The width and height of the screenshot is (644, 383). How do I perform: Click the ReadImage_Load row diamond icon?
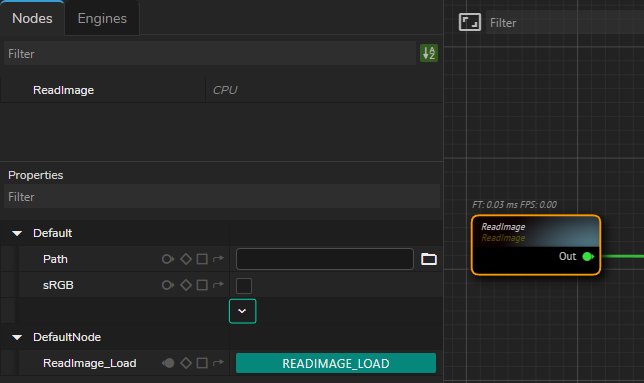point(186,363)
